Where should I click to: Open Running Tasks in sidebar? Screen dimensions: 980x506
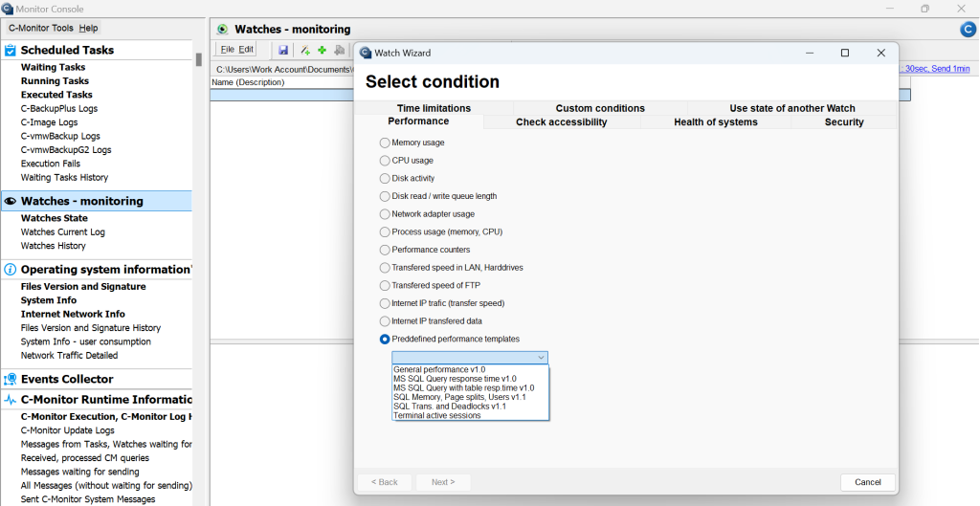[55, 80]
